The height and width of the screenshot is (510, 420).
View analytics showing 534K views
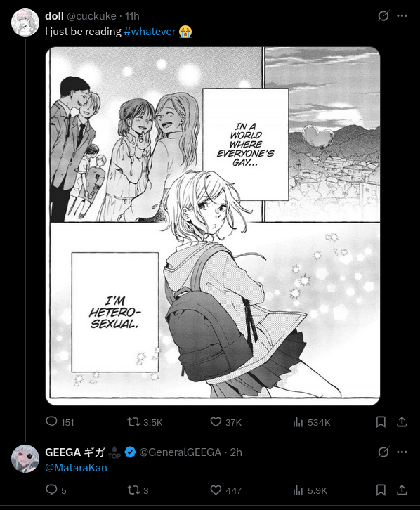(298, 422)
